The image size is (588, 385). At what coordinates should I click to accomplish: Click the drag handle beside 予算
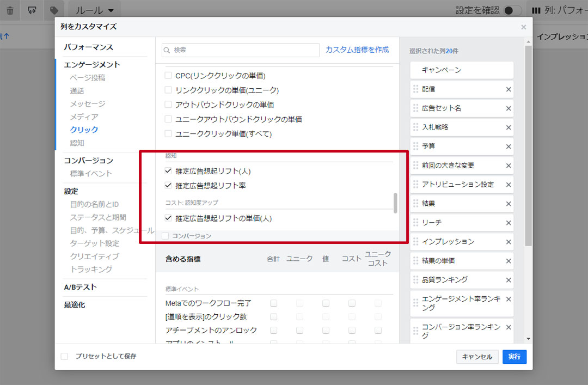click(x=416, y=146)
